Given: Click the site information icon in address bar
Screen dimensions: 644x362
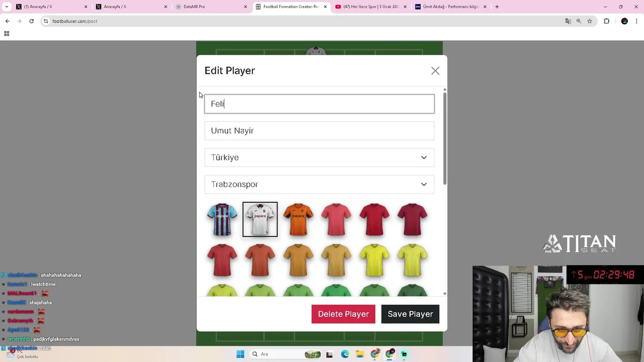Looking at the screenshot, I should tap(46, 21).
